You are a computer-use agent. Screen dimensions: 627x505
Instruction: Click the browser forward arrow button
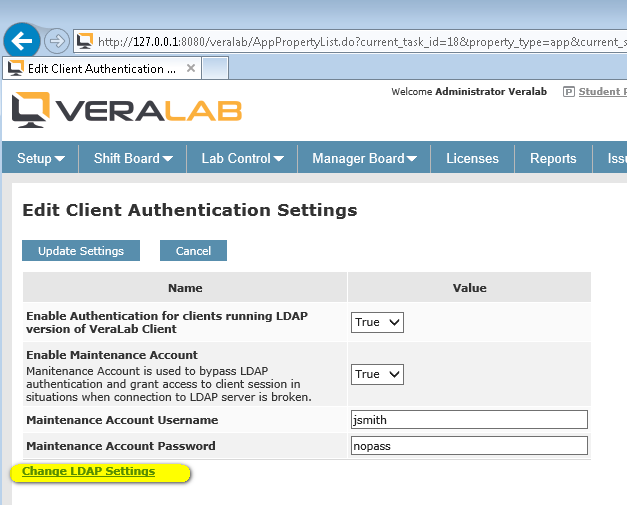[x=56, y=40]
